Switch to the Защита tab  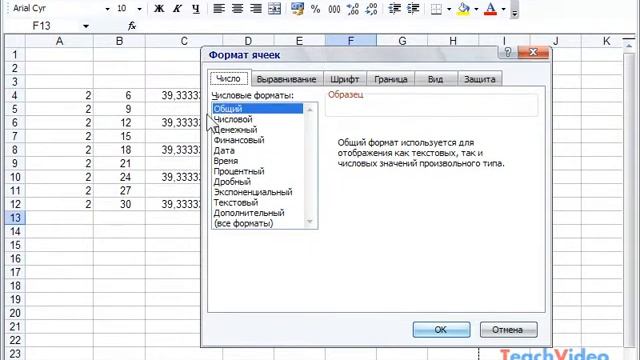click(480, 79)
